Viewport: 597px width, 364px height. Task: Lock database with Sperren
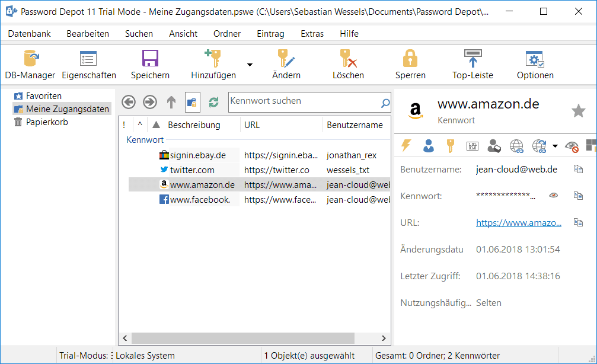(x=410, y=65)
